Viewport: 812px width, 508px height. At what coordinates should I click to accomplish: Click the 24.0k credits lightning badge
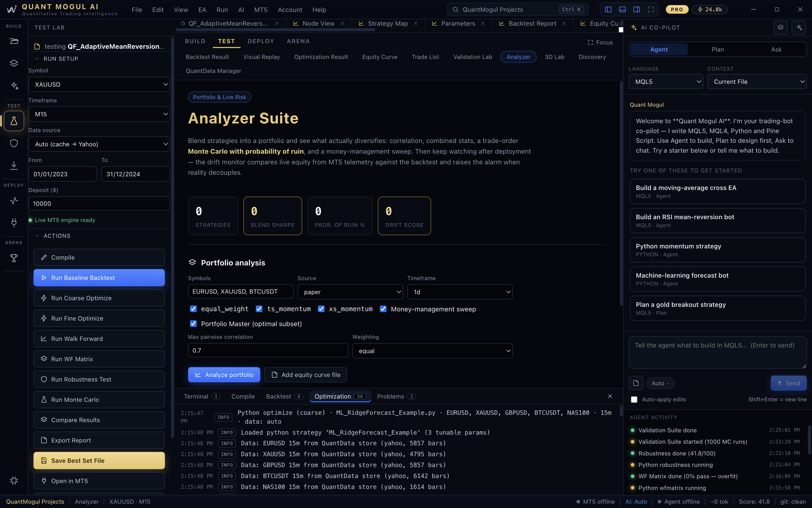click(x=710, y=9)
